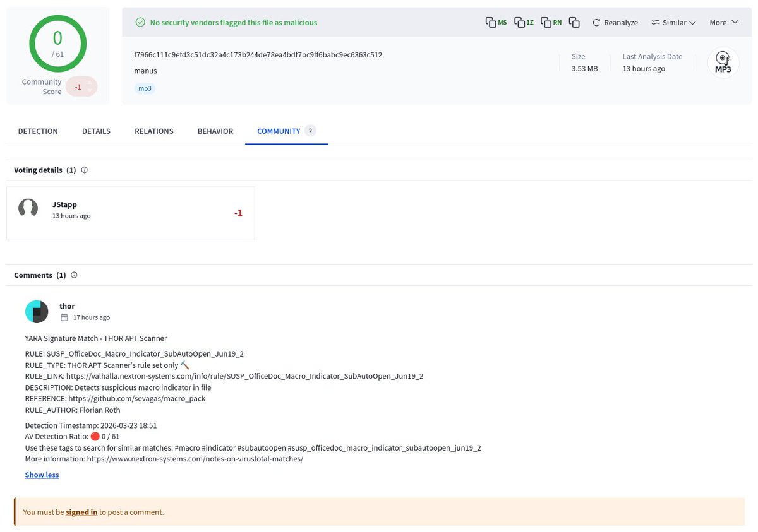
Task: Click the signed in link
Action: [x=81, y=512]
